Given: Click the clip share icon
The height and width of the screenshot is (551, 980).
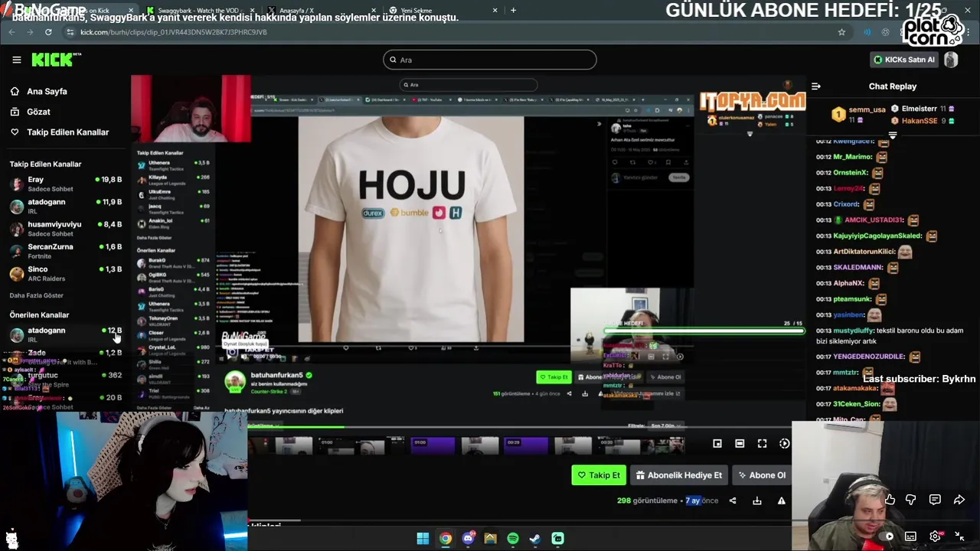Looking at the screenshot, I should (x=733, y=500).
